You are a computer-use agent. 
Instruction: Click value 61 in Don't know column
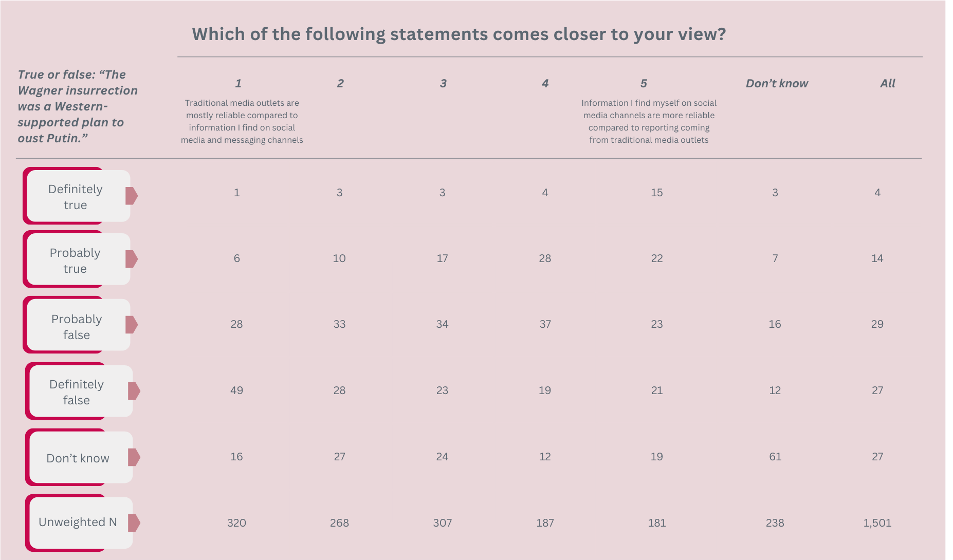pos(775,457)
